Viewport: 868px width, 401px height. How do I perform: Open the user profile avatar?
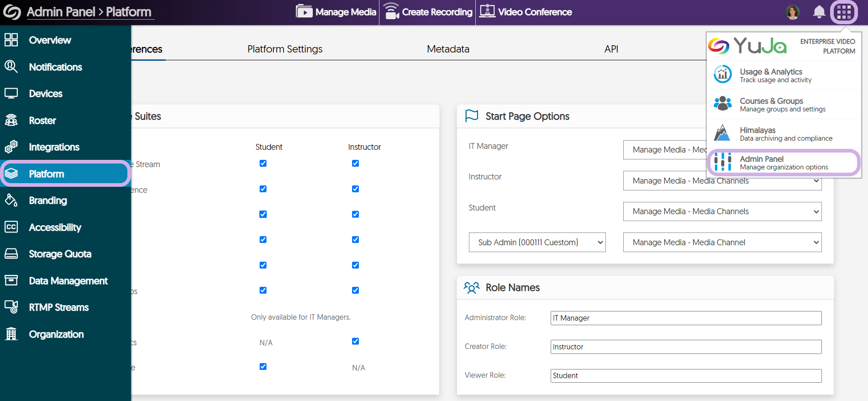tap(793, 12)
